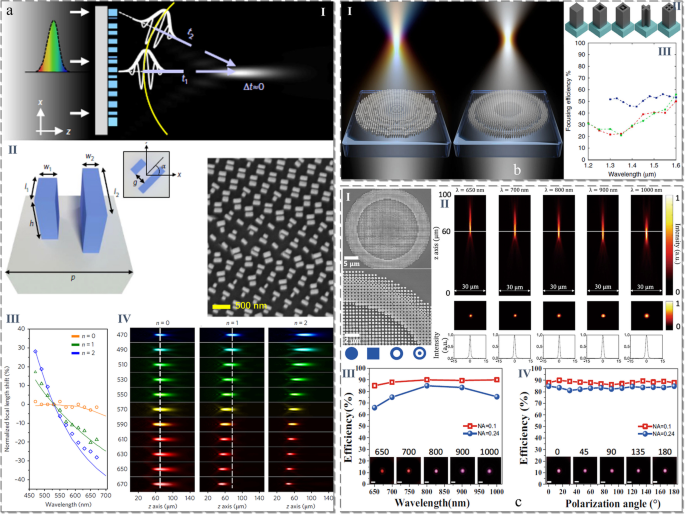Click the panel letter a label

coord(10,10)
